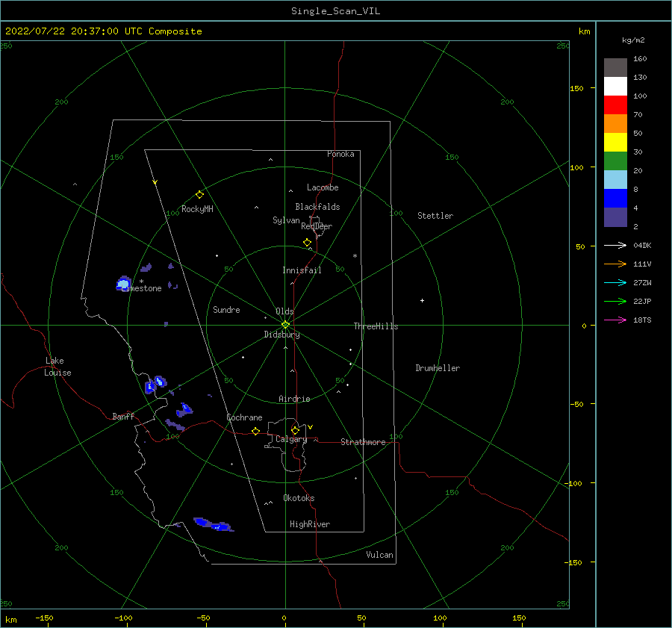Click the ThreeHills town label
Viewport: 672px width, 628px height.
point(376,326)
